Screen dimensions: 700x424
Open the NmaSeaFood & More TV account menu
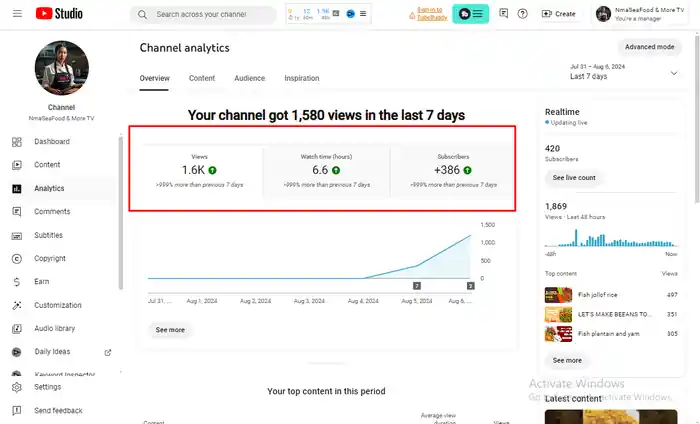(639, 14)
